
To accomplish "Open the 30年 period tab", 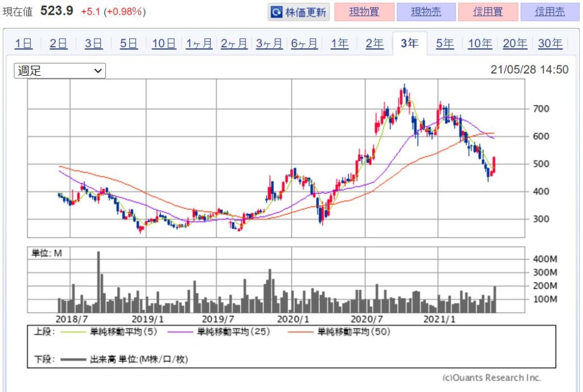I will point(550,43).
